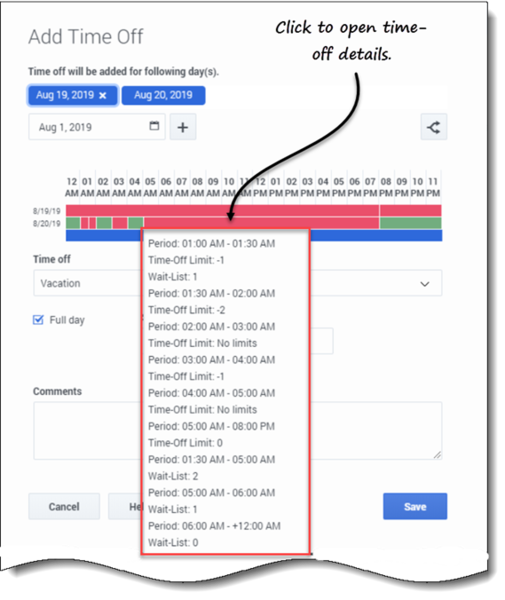Remove the Aug 19, 2019 date chip
505x600 pixels.
point(103,96)
